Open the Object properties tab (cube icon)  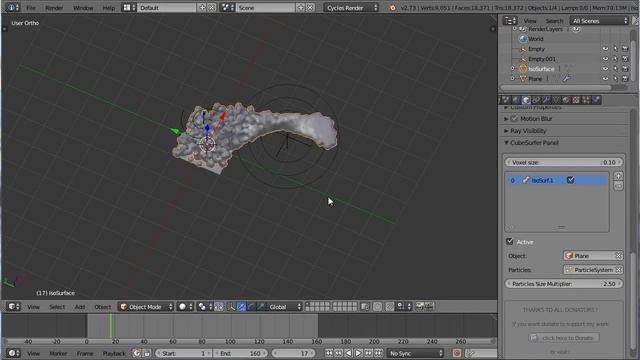(x=526, y=100)
